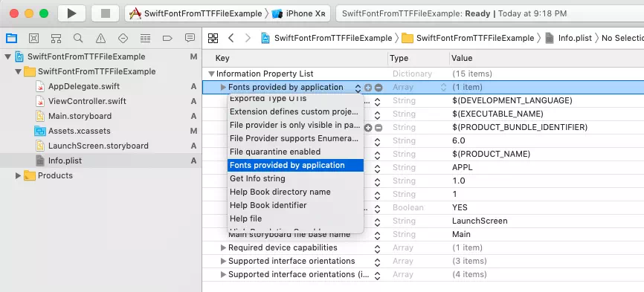Image resolution: width=644 pixels, height=292 pixels.
Task: Click the $(PRODUCT_NAME) value
Action: tap(492, 154)
